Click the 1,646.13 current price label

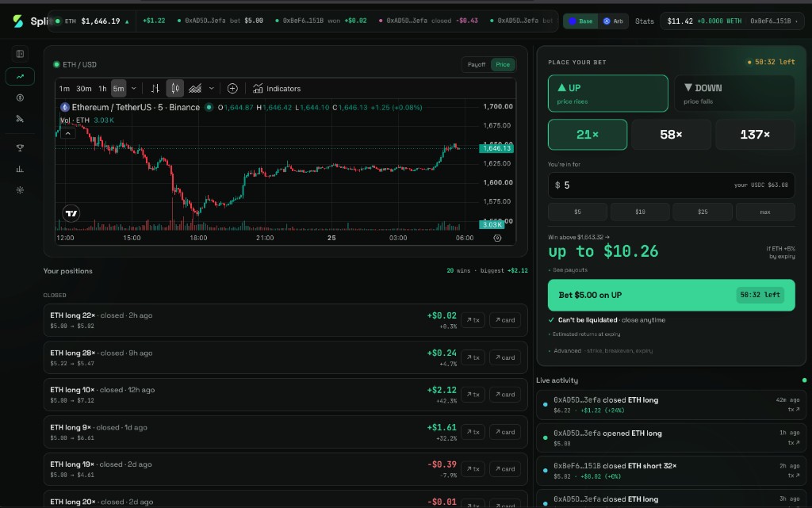pyautogui.click(x=496, y=148)
